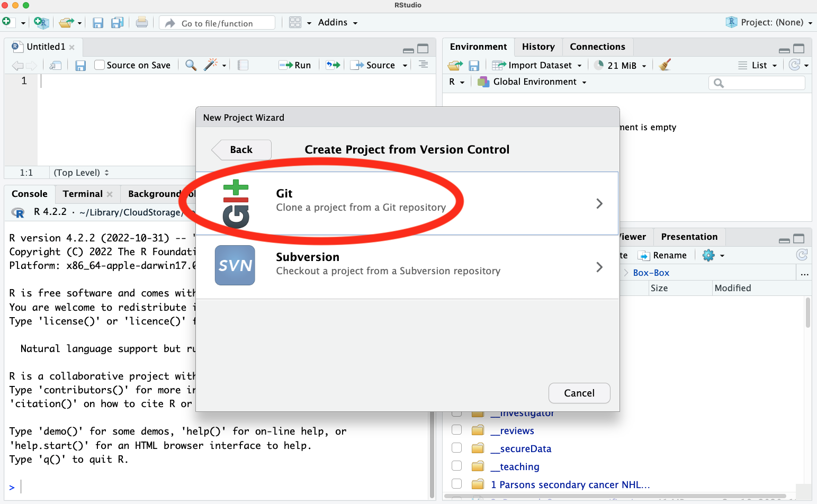Screen dimensions: 817x504
Task: Click the Save All documents icon
Action: [117, 23]
